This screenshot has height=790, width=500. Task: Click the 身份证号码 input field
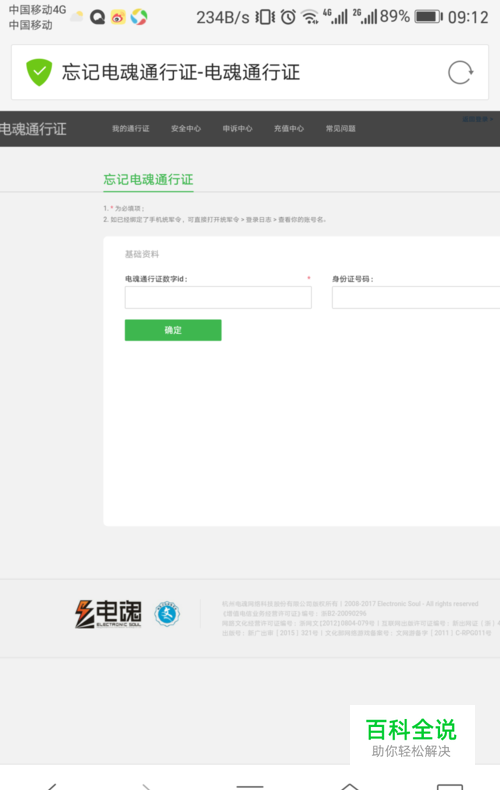(416, 297)
